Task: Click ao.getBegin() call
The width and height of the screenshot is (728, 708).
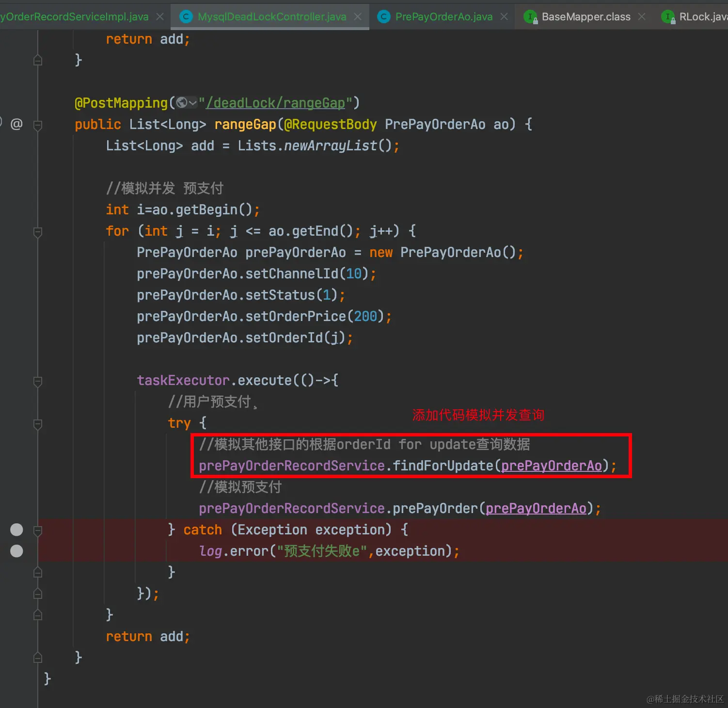Action: (x=202, y=209)
